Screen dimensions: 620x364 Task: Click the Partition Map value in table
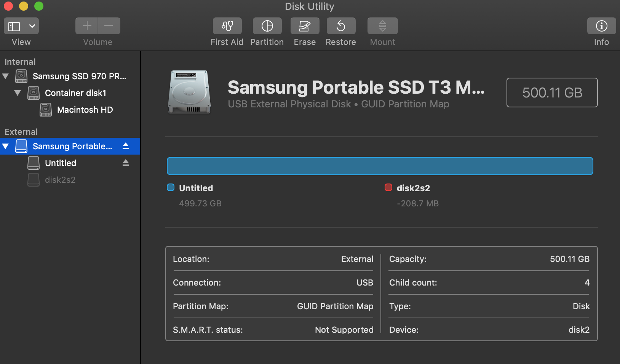[335, 306]
